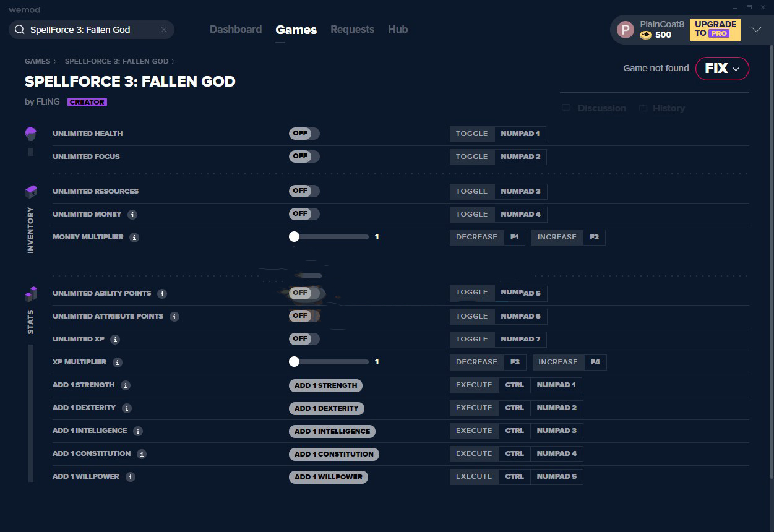
Task: Click F2 increase hotkey for Money Multiplier
Action: click(594, 237)
